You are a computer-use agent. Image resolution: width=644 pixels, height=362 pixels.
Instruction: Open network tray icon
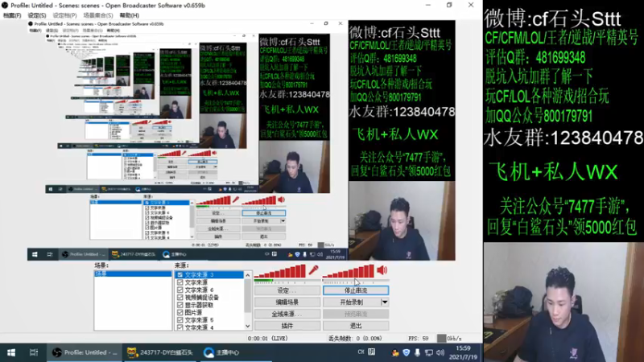click(x=429, y=352)
